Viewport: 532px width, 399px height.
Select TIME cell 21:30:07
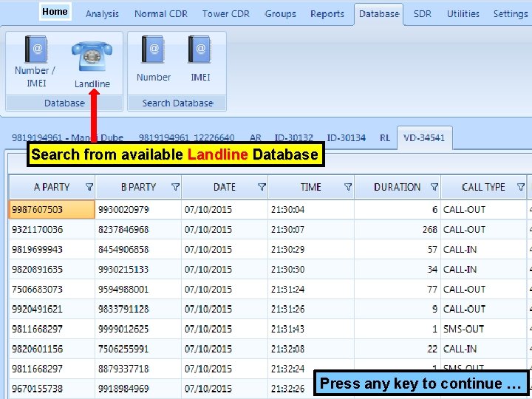click(310, 229)
